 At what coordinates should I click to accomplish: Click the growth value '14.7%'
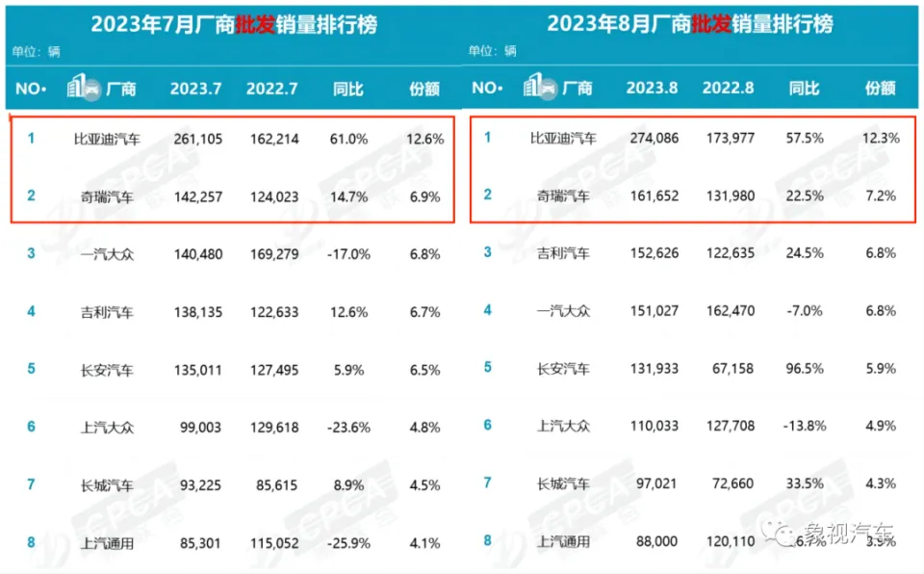click(x=348, y=197)
